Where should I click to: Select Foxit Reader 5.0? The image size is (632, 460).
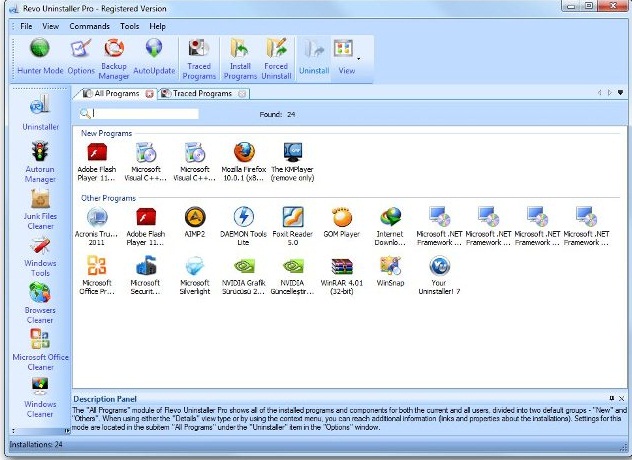point(293,226)
